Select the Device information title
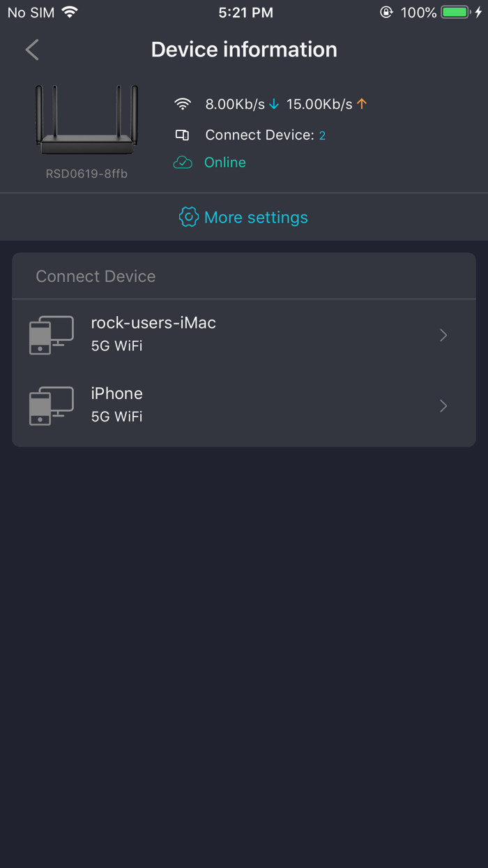 pyautogui.click(x=244, y=50)
